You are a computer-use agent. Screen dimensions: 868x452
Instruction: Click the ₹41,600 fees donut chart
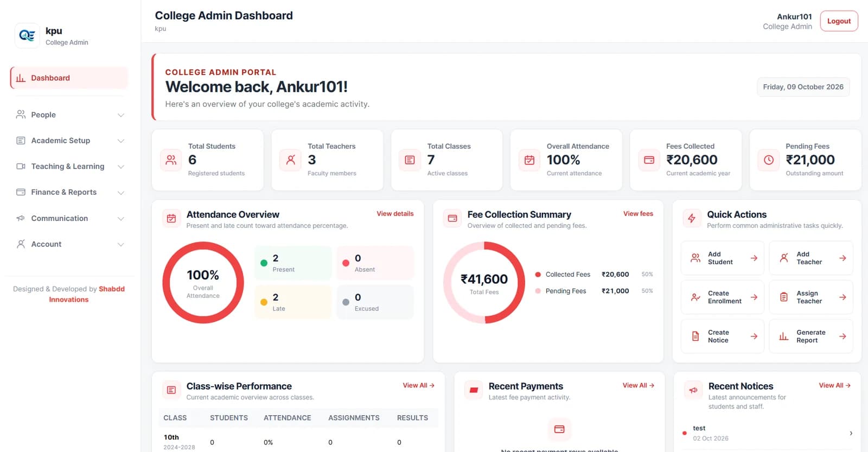[484, 283]
